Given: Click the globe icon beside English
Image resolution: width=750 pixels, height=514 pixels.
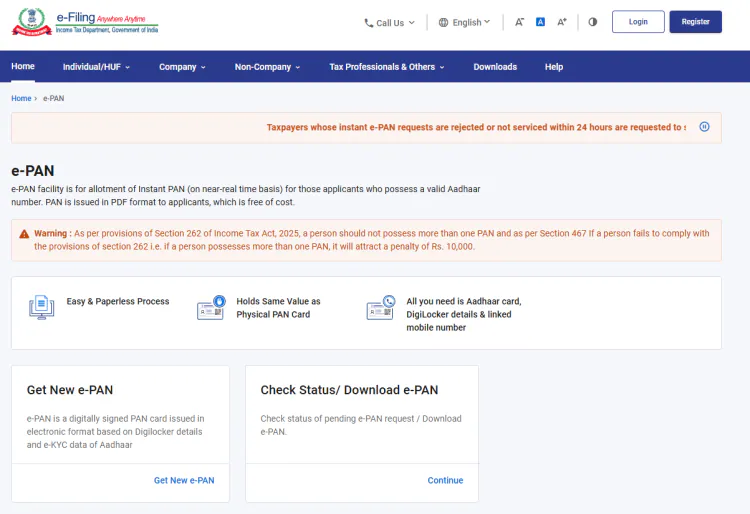Looking at the screenshot, I should [x=443, y=22].
